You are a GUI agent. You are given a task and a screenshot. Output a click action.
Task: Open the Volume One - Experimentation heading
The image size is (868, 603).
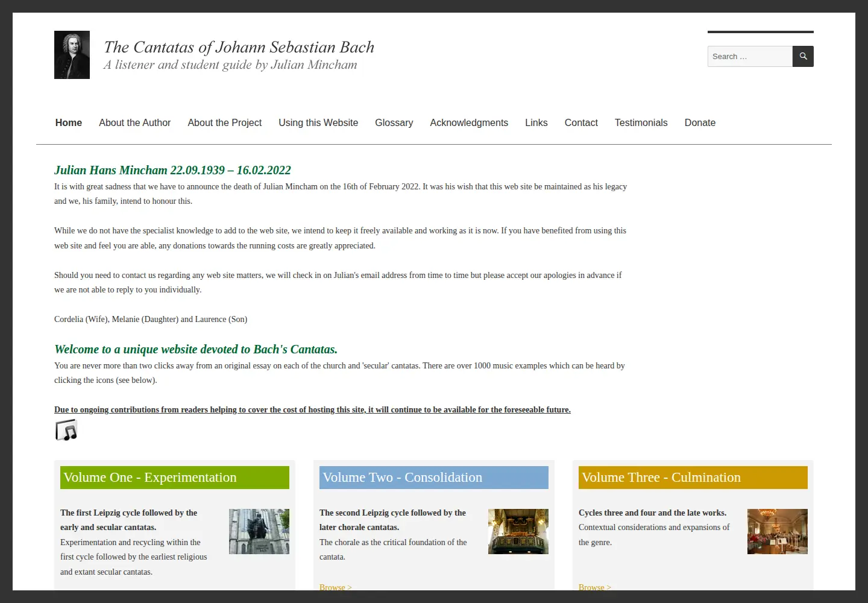[175, 478]
